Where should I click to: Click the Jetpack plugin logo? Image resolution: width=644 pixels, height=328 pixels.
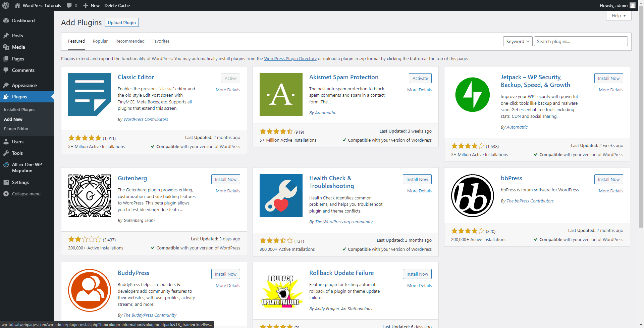473,95
